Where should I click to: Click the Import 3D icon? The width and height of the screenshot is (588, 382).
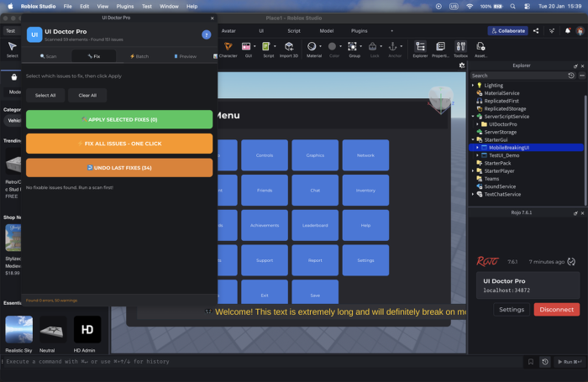289,46
